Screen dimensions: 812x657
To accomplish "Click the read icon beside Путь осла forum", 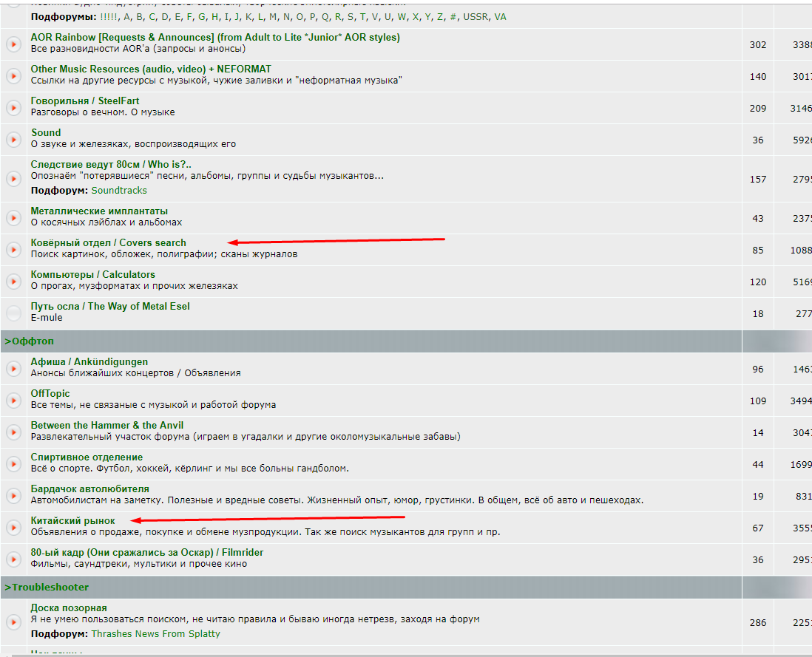I will 13,313.
